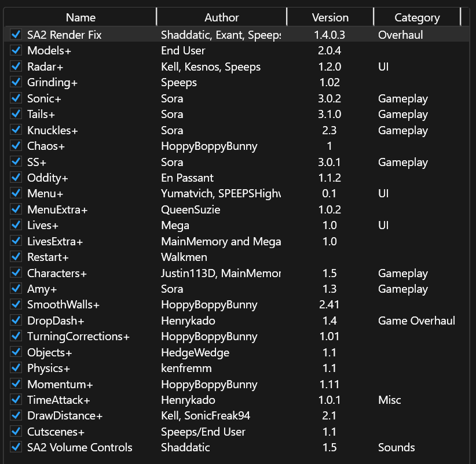Disable the Models+ mod checkbox

pos(16,50)
